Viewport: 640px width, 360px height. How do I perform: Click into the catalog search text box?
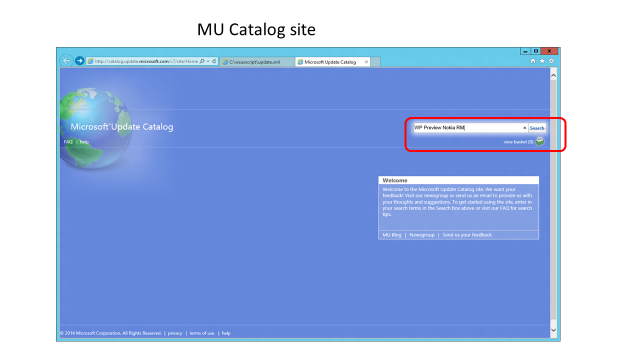[467, 128]
